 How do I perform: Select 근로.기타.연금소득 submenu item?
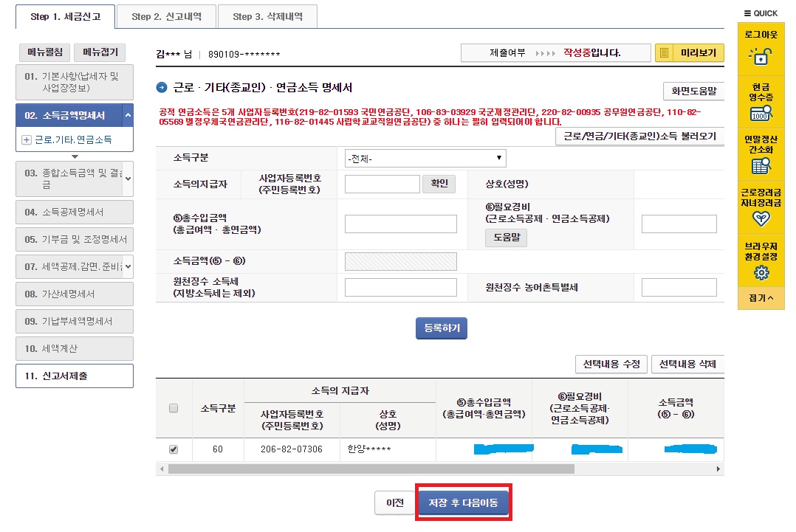coord(74,139)
